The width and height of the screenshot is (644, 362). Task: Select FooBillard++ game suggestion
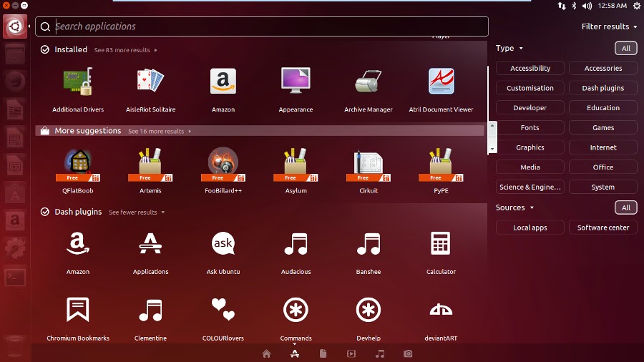223,170
